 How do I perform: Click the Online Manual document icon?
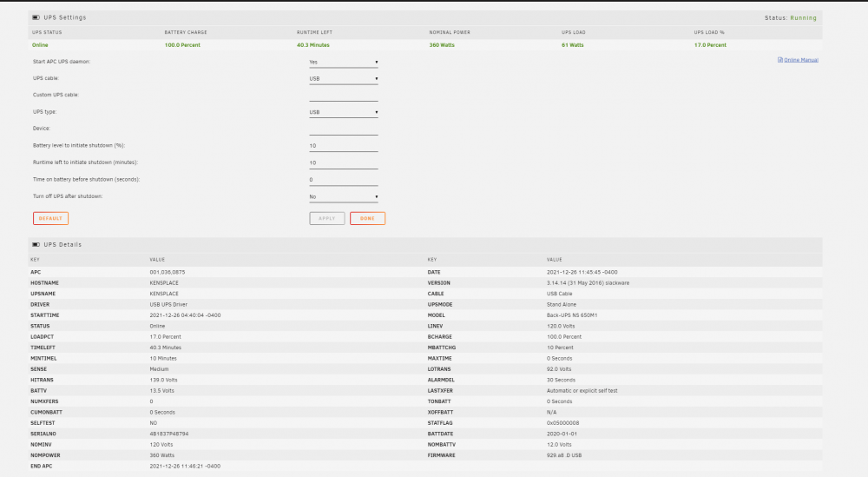tap(780, 60)
